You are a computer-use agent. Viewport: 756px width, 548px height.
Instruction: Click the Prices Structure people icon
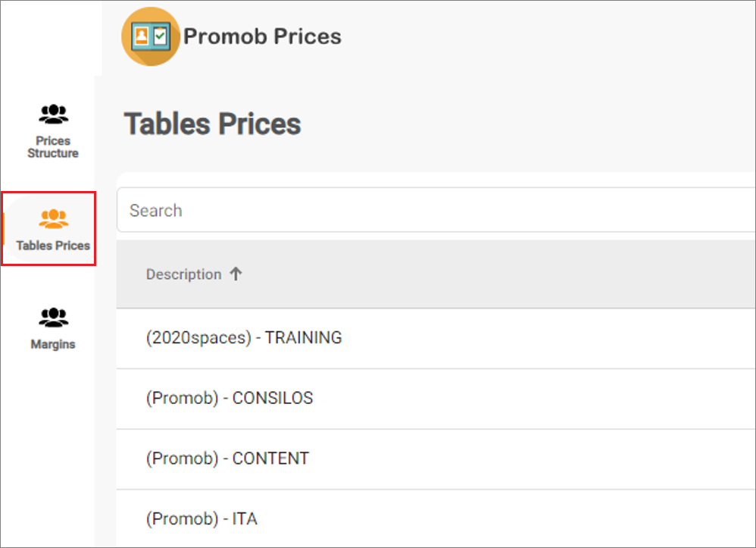(x=53, y=114)
